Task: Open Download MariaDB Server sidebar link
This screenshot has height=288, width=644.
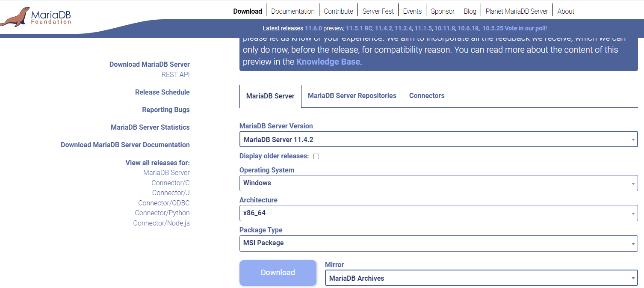Action: pos(150,64)
